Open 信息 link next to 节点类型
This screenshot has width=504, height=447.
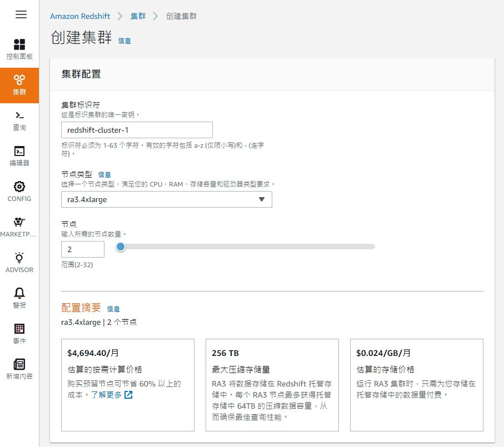(104, 175)
